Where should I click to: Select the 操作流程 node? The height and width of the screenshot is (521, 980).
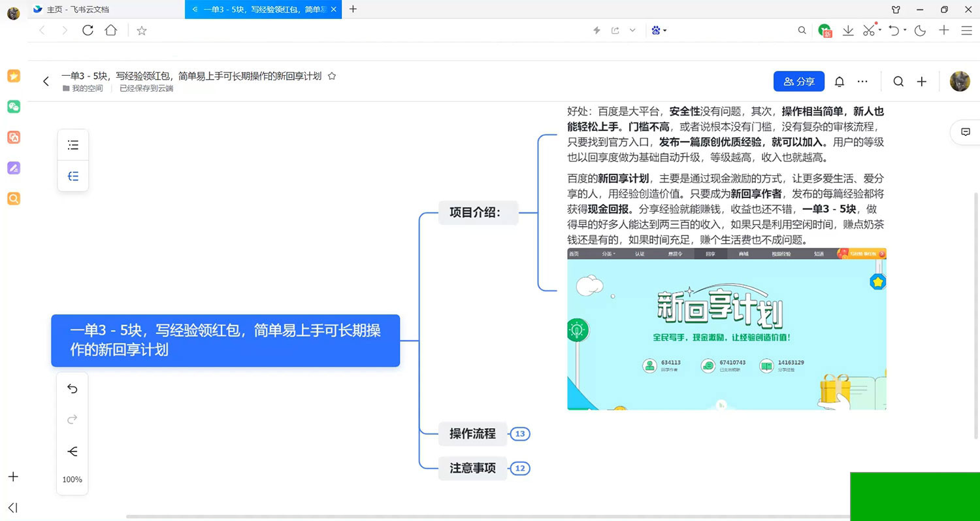click(x=473, y=433)
